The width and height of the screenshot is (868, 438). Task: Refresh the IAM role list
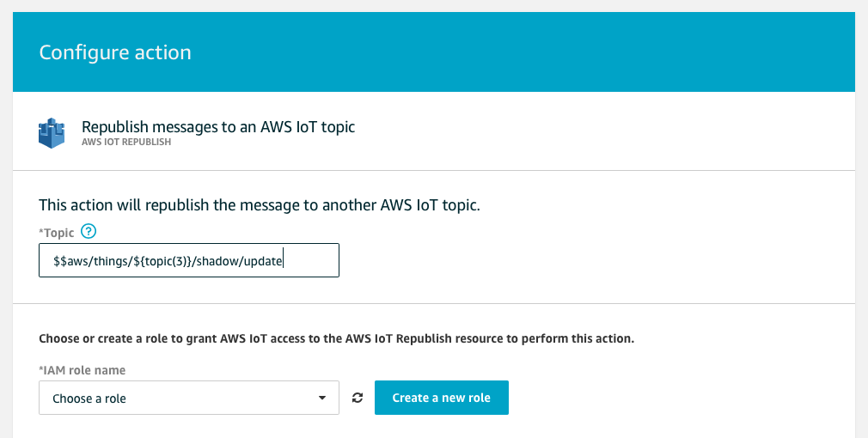[x=358, y=398]
